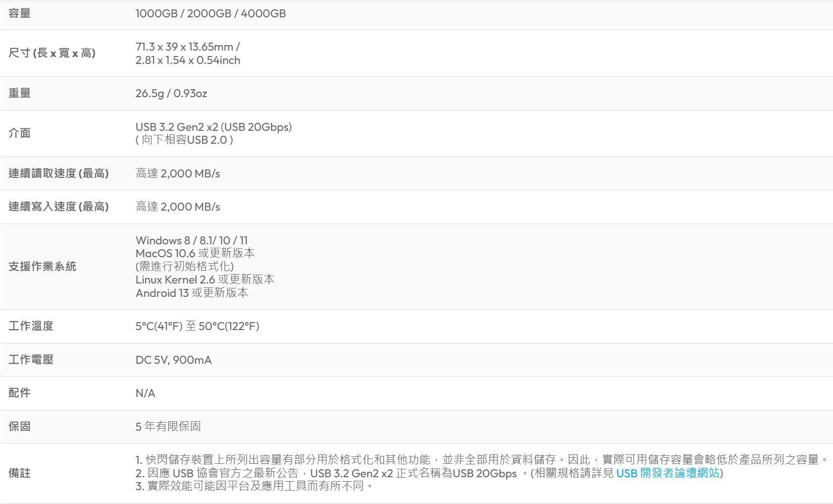Open the USB 開發者論壇網站 link

(667, 473)
